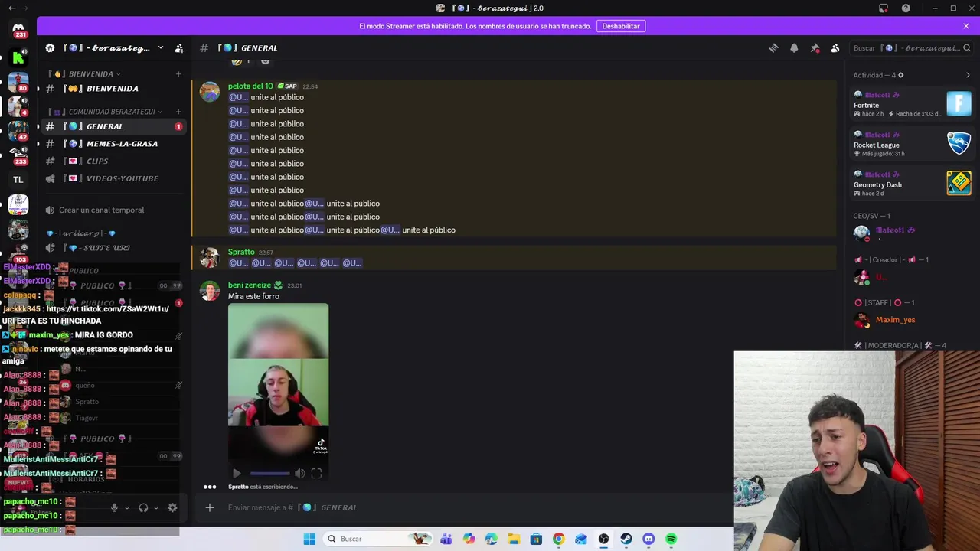Image resolution: width=980 pixels, height=551 pixels.
Task: Open Spotify from taskbar
Action: (x=671, y=539)
